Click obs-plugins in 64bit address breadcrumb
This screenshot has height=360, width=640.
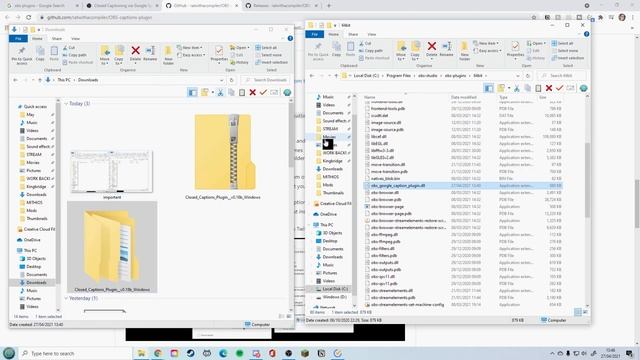click(455, 76)
